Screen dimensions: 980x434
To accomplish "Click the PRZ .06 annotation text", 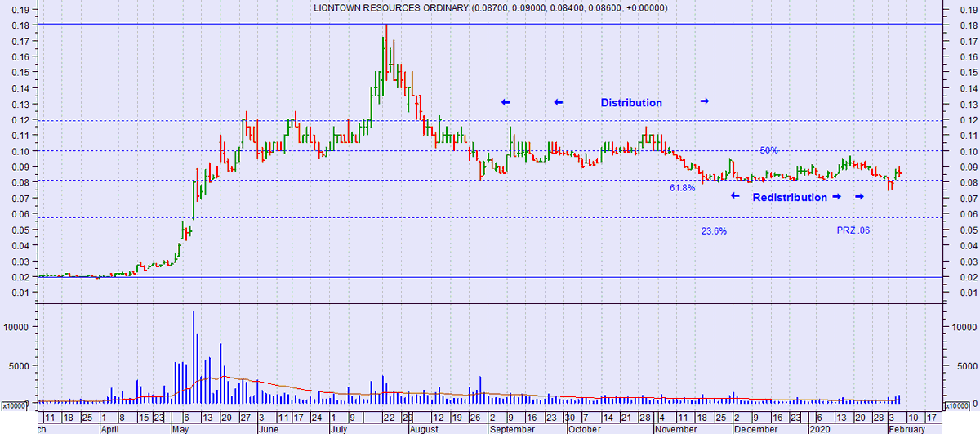I will (853, 231).
